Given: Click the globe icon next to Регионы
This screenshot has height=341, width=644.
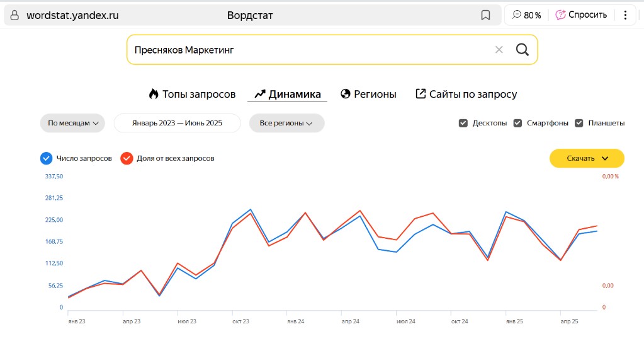Looking at the screenshot, I should click(345, 94).
